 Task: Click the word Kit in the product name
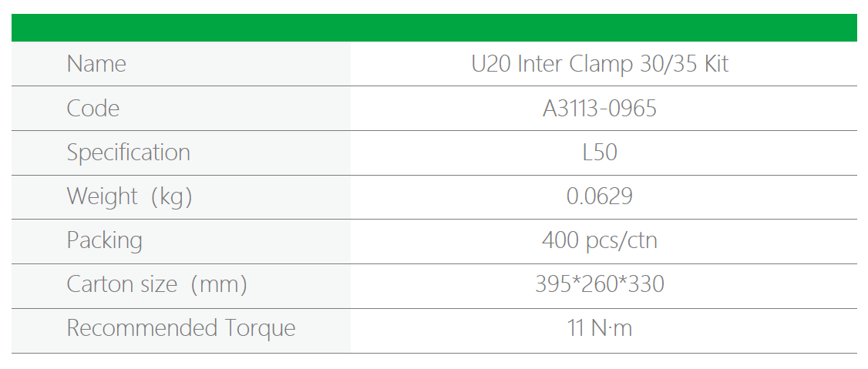716,64
